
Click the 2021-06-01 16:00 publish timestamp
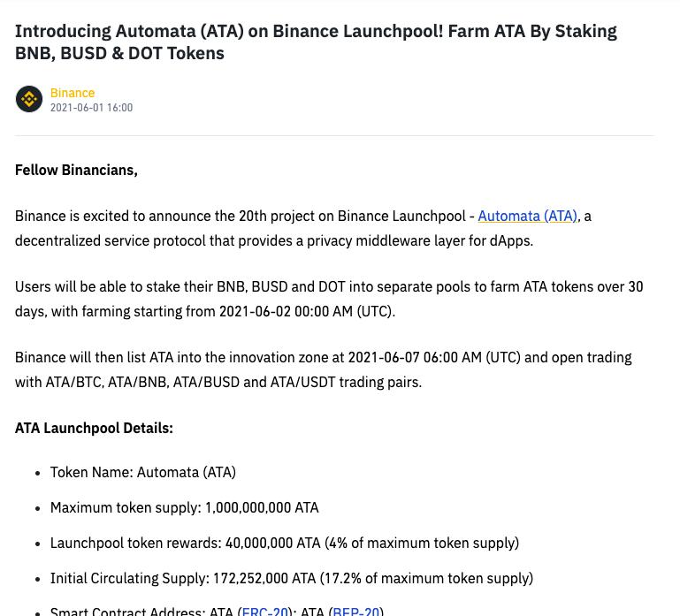coord(91,108)
